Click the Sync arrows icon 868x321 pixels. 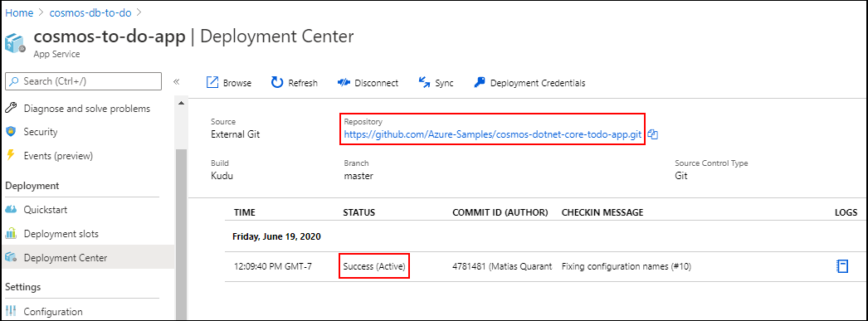[424, 82]
